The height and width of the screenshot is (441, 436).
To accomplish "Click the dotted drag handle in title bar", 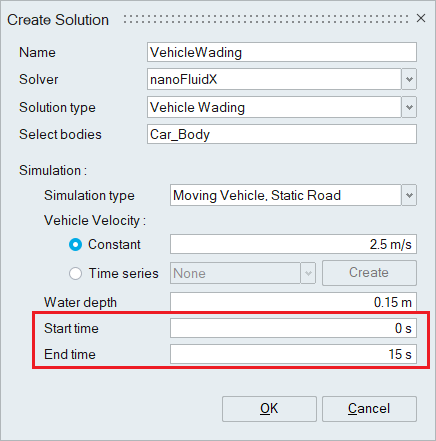I will click(x=266, y=19).
